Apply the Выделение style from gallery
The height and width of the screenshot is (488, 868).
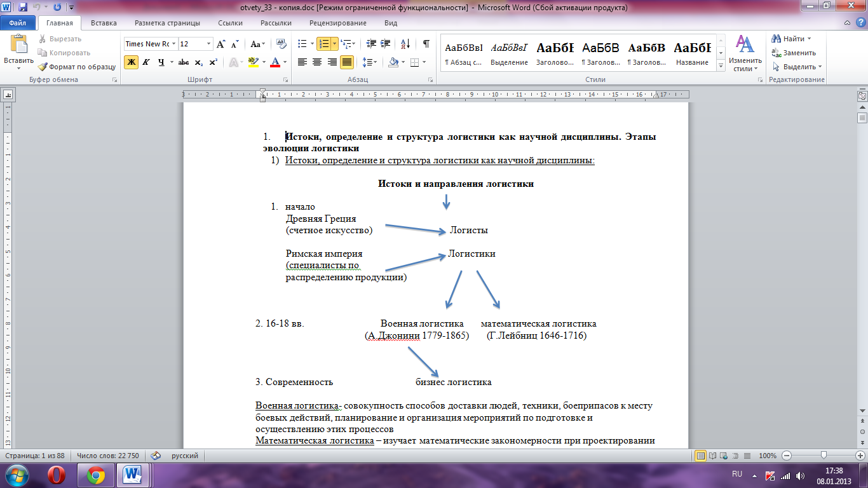[510, 53]
